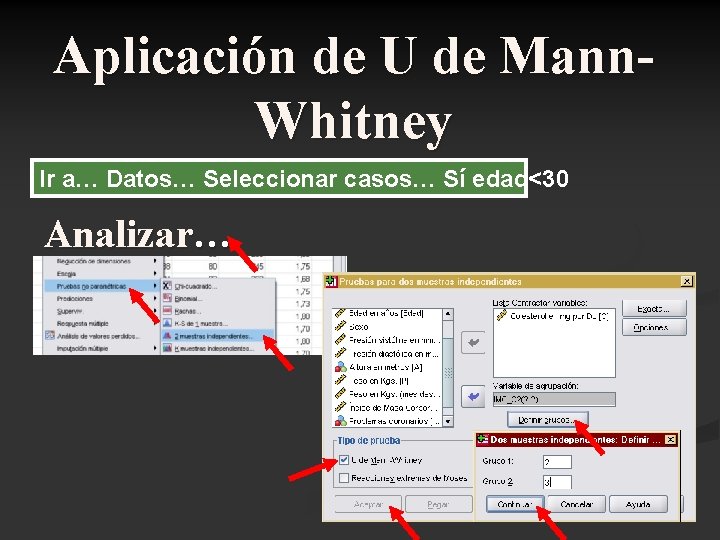720x540 pixels.
Task: Click the Exacta button
Action: 654,309
